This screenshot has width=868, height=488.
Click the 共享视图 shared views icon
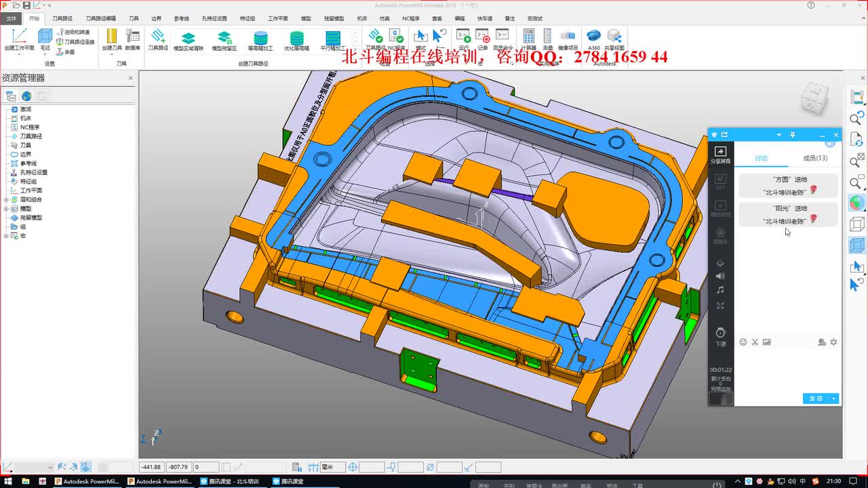(x=614, y=37)
